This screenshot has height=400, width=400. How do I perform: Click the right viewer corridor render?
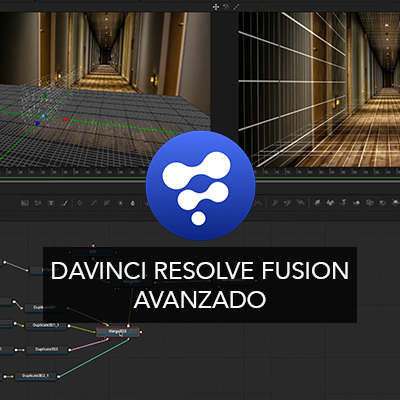[319, 89]
